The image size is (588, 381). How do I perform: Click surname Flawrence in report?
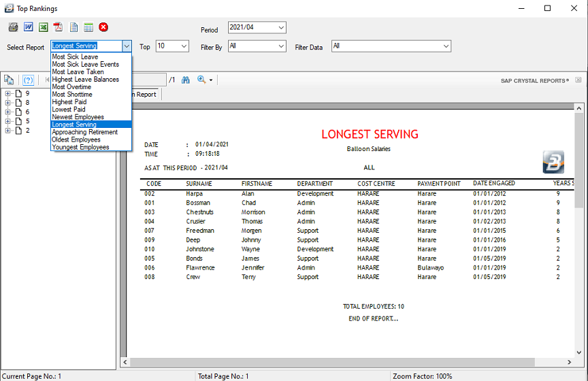200,268
